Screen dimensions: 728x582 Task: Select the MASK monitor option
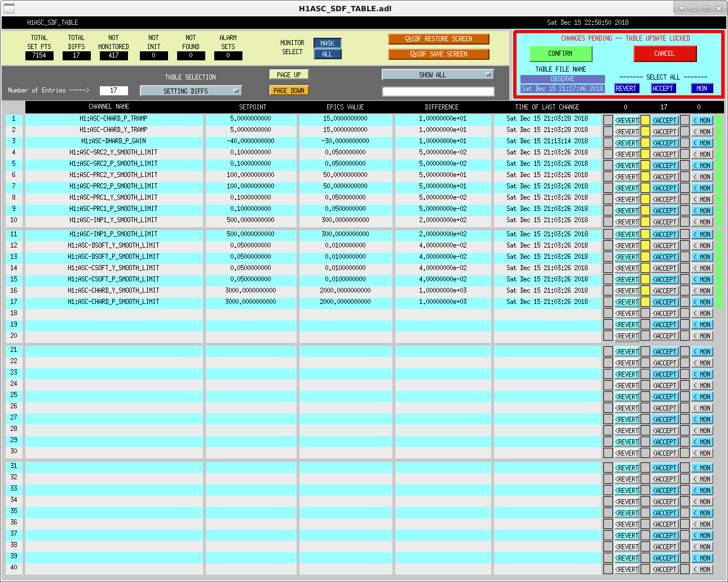tap(327, 43)
